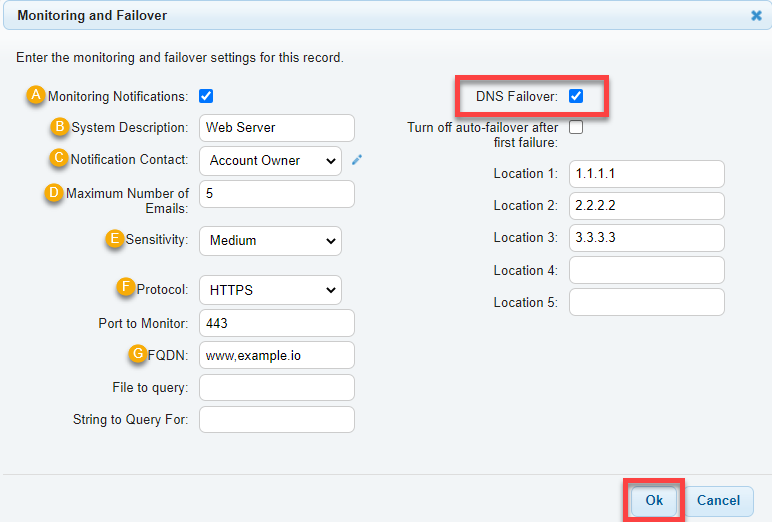The height and width of the screenshot is (522, 772).
Task: Focus the System Description text field
Action: coord(277,128)
